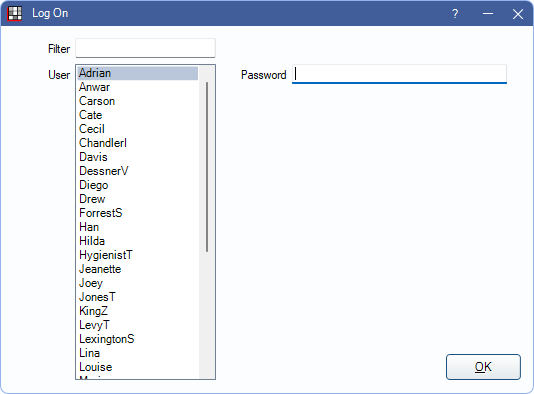Pick user Cecil from the list
This screenshot has height=394, width=534.
(x=138, y=129)
